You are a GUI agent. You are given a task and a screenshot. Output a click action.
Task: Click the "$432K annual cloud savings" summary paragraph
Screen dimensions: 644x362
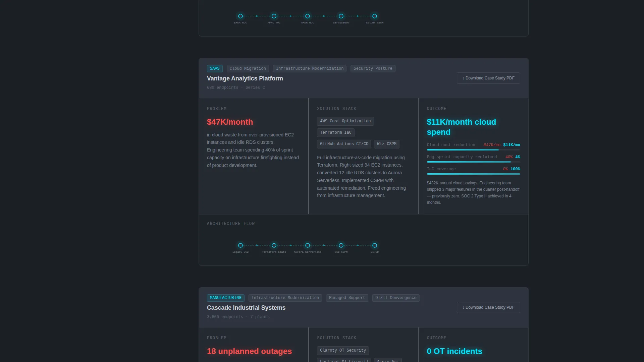tap(473, 193)
